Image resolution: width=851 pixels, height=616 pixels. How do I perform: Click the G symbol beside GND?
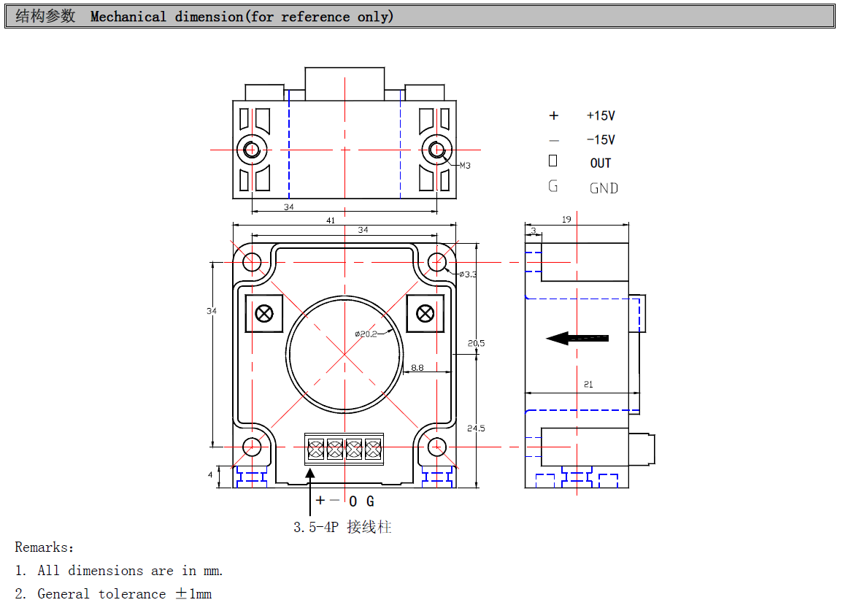(552, 186)
